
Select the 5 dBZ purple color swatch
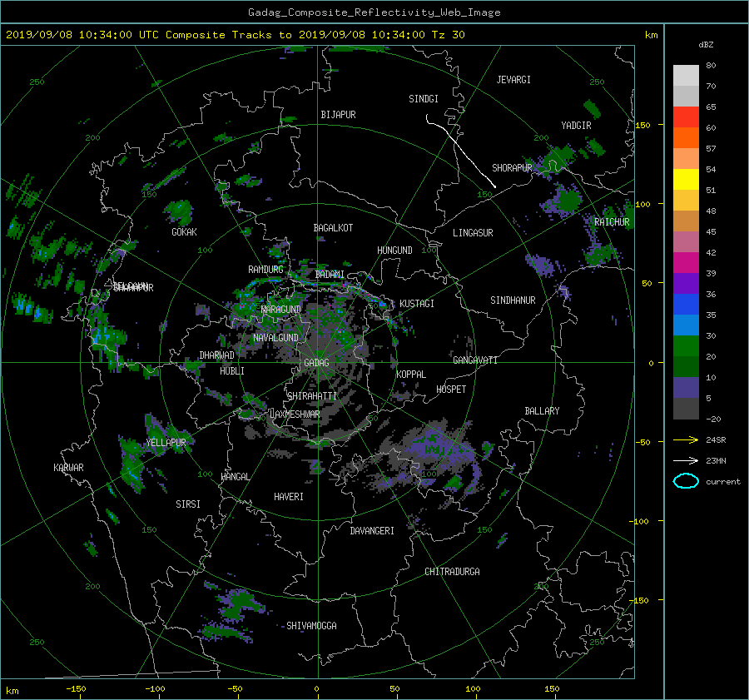(686, 387)
